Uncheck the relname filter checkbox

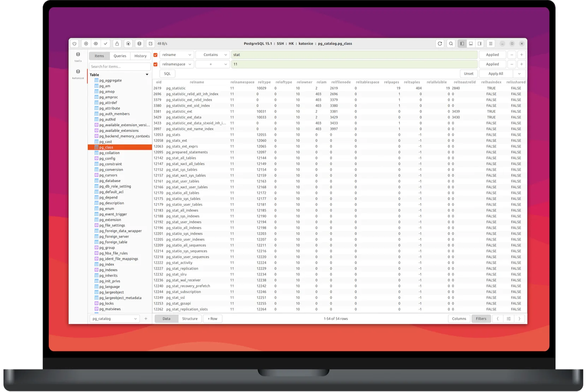pyautogui.click(x=155, y=55)
